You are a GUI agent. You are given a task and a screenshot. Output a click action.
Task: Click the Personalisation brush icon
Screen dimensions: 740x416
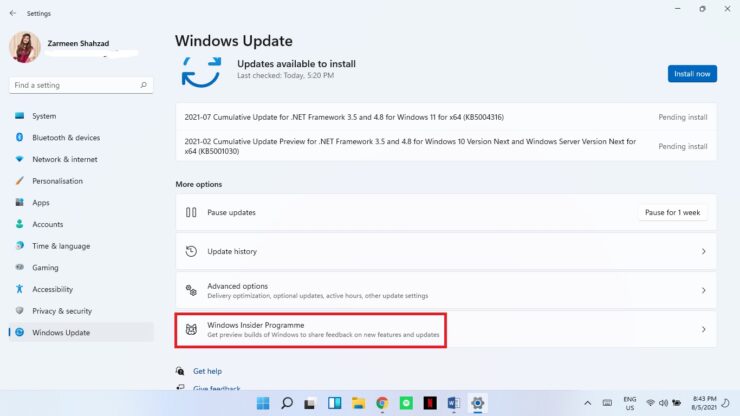[19, 181]
